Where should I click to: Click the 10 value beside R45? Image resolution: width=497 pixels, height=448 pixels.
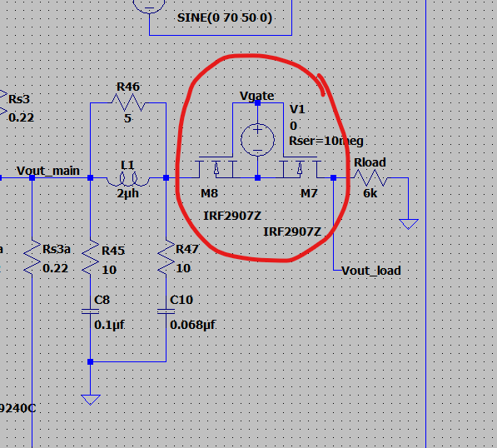click(109, 270)
